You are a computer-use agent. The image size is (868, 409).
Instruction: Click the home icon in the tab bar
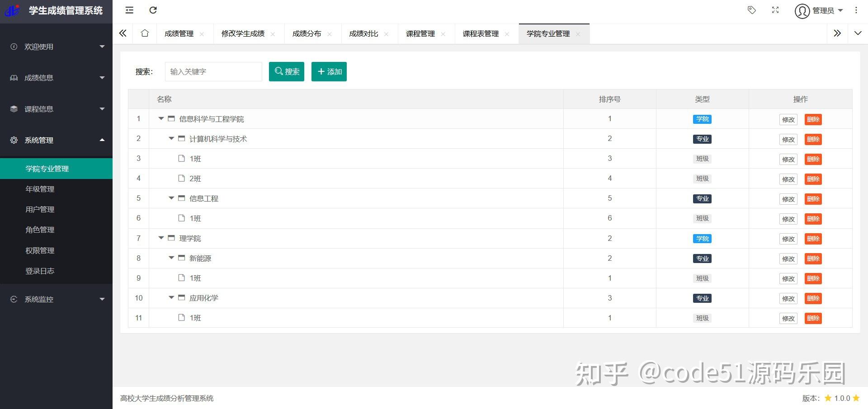coord(144,33)
